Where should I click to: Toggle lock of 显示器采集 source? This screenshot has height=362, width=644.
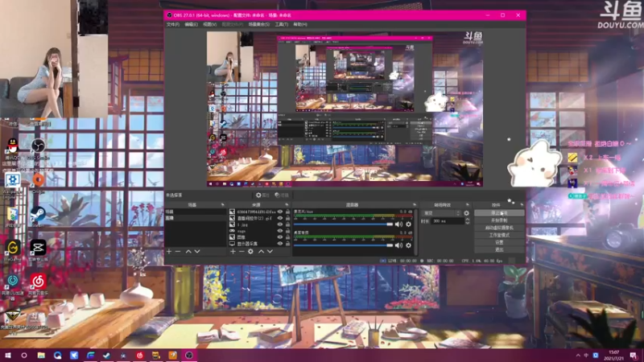287,244
